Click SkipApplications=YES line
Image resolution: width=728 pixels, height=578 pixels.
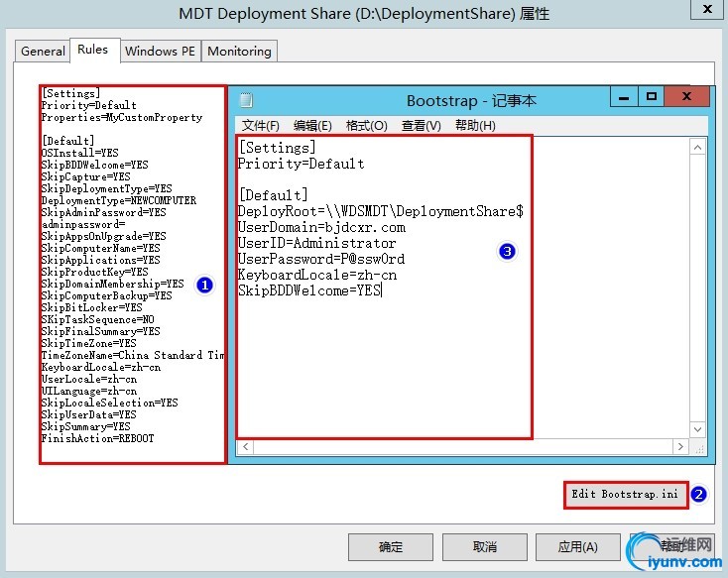(101, 260)
